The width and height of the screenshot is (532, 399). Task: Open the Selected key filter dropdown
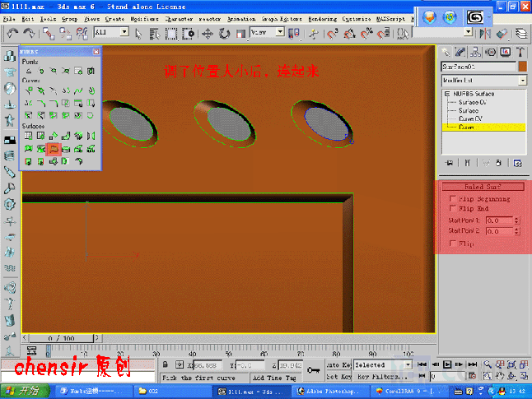(408, 364)
